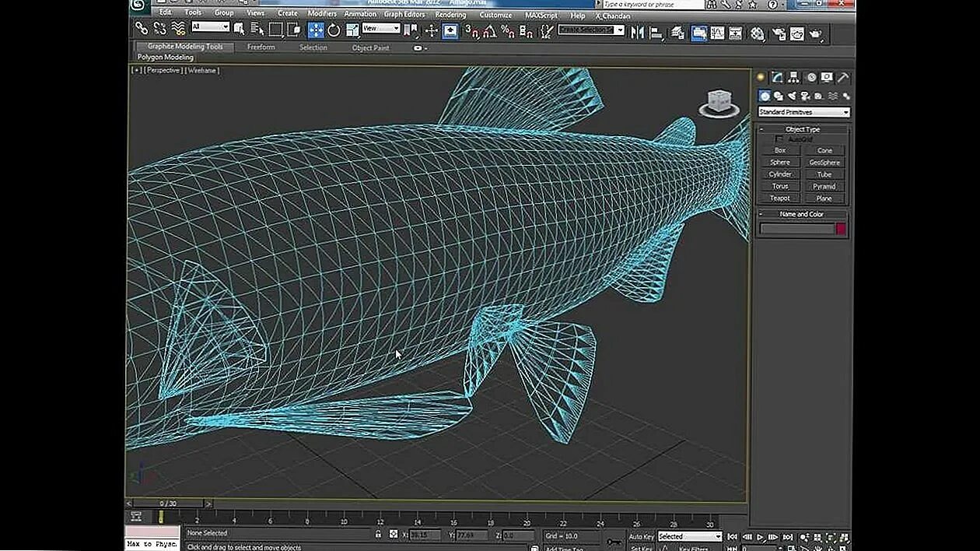The height and width of the screenshot is (551, 980).
Task: Click frame 20 on the timeline track
Action: coord(527,518)
